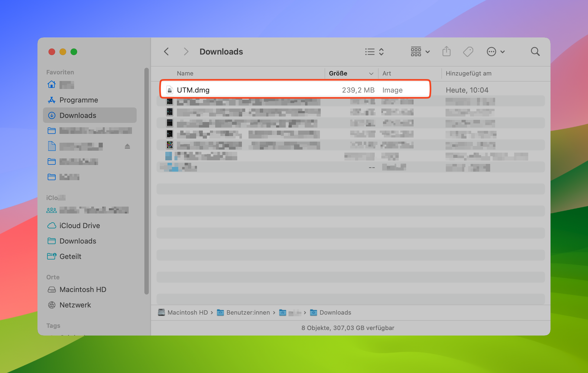The height and width of the screenshot is (373, 588).
Task: Go back with the left chevron
Action: point(166,52)
